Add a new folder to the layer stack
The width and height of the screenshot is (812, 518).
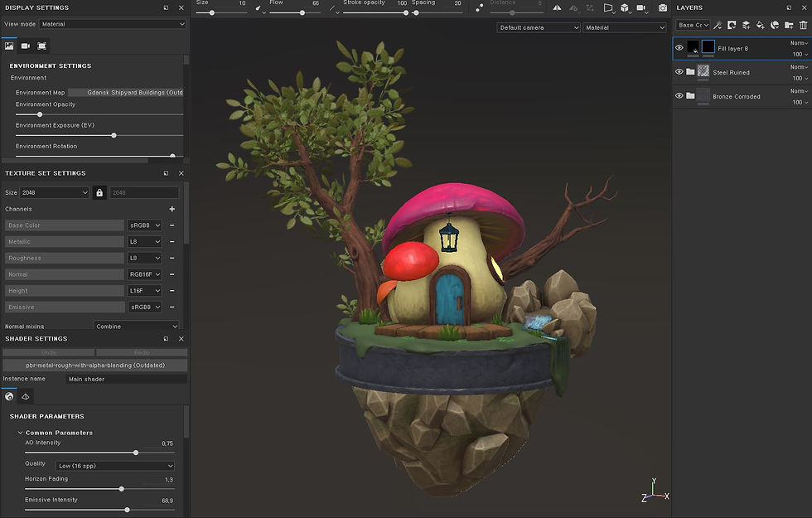[x=789, y=25]
